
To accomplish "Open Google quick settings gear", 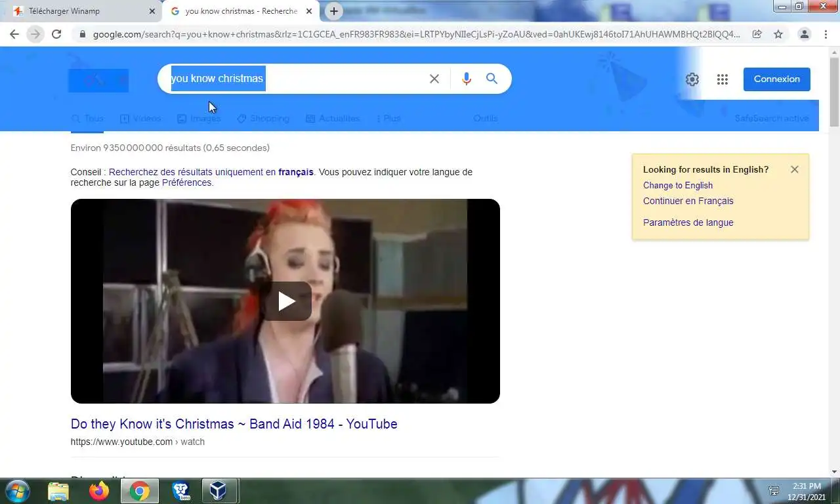I will pyautogui.click(x=692, y=79).
